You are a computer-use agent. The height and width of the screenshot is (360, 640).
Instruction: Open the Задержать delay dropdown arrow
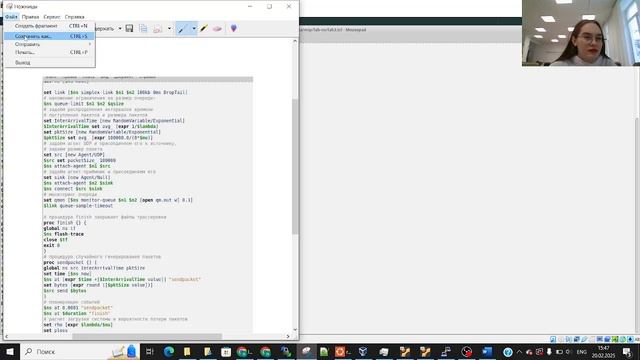pos(120,29)
